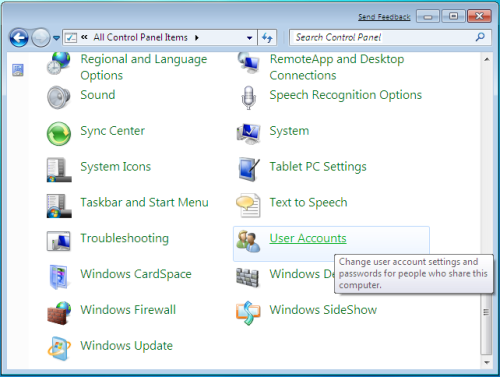Click the Sound text link

tap(98, 95)
